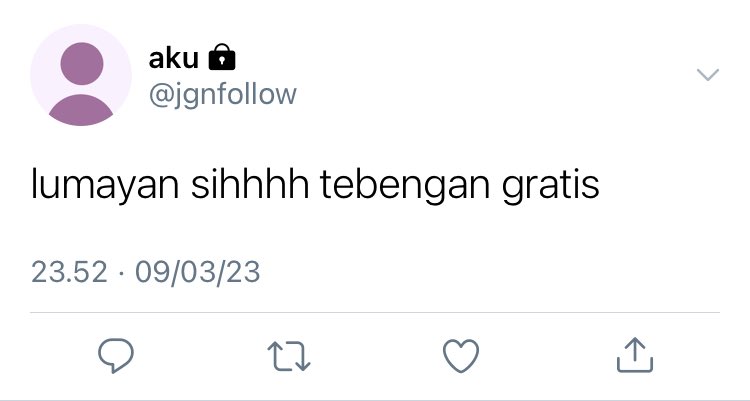The height and width of the screenshot is (401, 750).
Task: Click the purple shoulders shape in avatar
Action: click(x=81, y=110)
